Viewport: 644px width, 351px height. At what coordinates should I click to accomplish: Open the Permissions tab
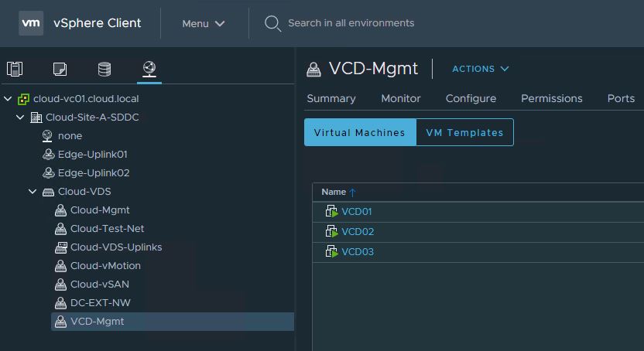coord(551,98)
